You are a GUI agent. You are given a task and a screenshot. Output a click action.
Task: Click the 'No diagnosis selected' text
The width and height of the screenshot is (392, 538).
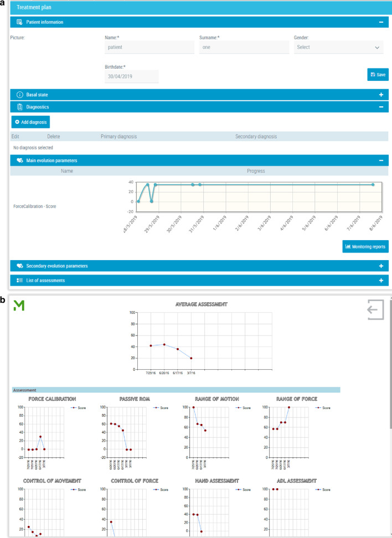tap(33, 148)
